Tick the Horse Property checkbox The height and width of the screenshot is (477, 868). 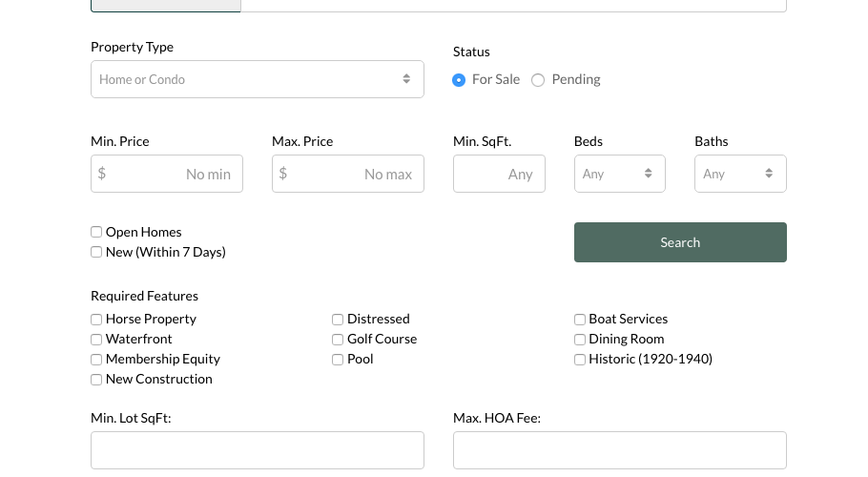(96, 320)
